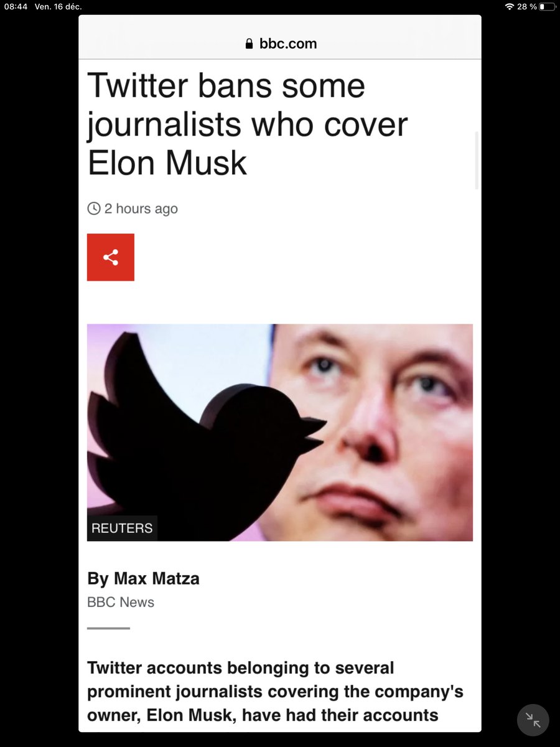560x747 pixels.
Task: Tap the red share button
Action: pyautogui.click(x=111, y=257)
